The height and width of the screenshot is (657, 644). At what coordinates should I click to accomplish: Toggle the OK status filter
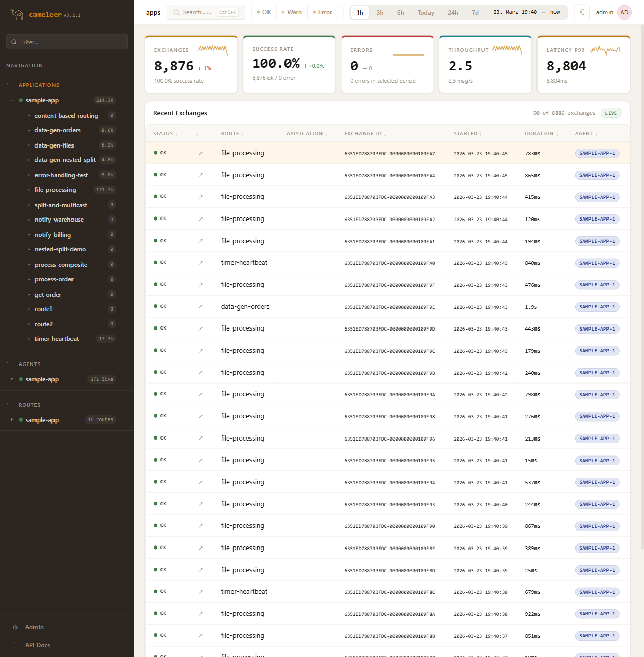(264, 12)
